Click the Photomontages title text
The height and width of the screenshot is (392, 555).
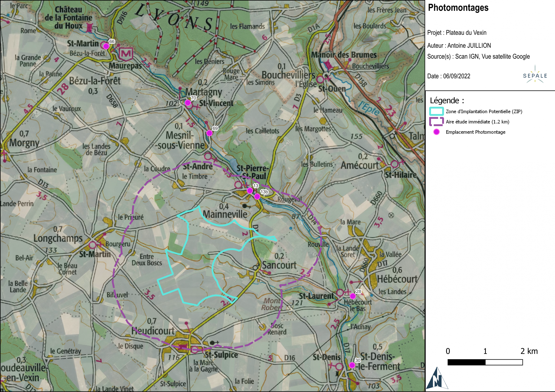[458, 8]
